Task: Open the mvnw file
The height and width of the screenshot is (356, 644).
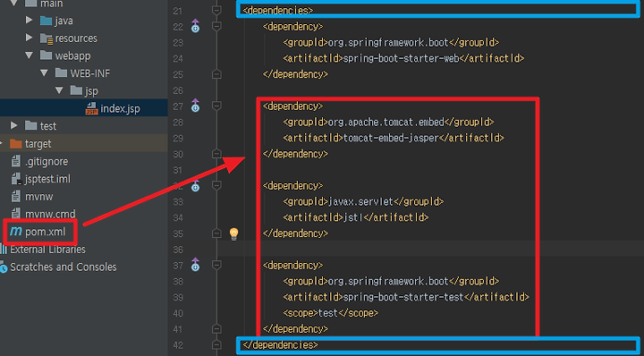Action: tap(39, 197)
